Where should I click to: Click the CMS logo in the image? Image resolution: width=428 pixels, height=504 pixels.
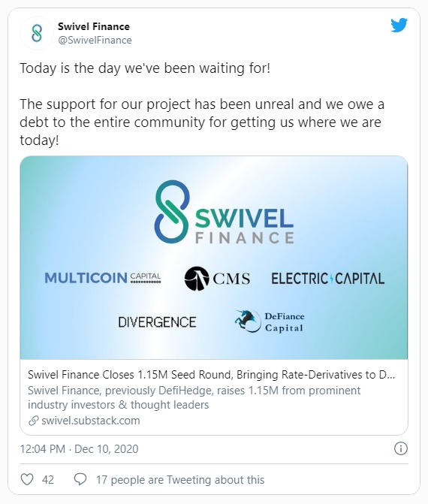[217, 279]
